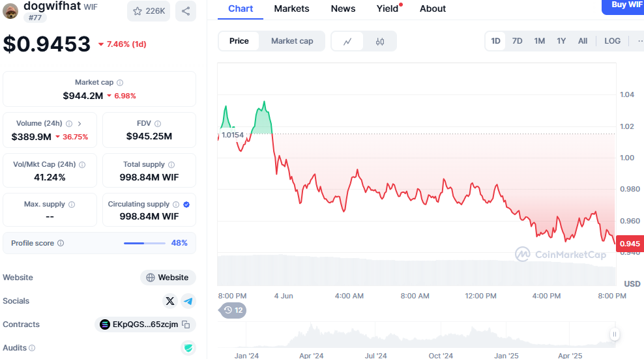Set chart range to 1D
The width and height of the screenshot is (644, 359).
click(x=496, y=41)
